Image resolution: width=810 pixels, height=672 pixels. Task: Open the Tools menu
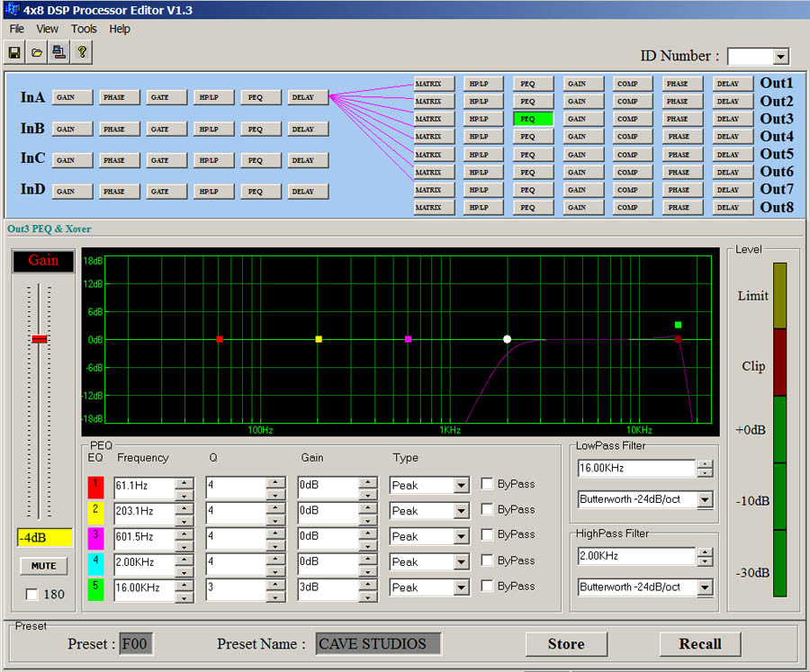point(84,29)
